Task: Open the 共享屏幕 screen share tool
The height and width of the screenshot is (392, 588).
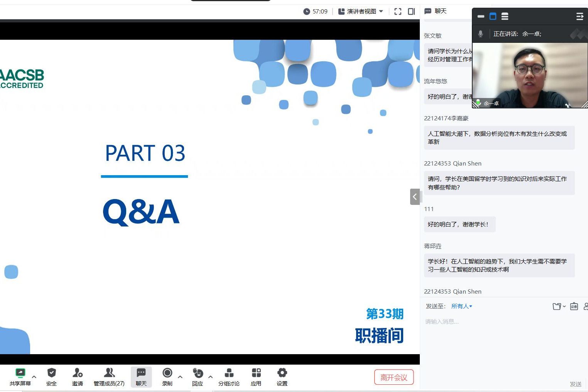Action: [x=20, y=376]
